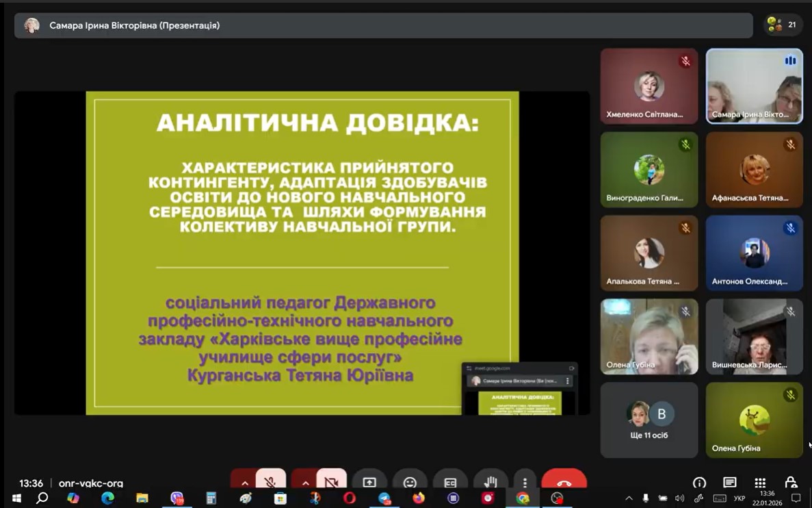Click the УКР keyboard language indicator

pos(739,498)
